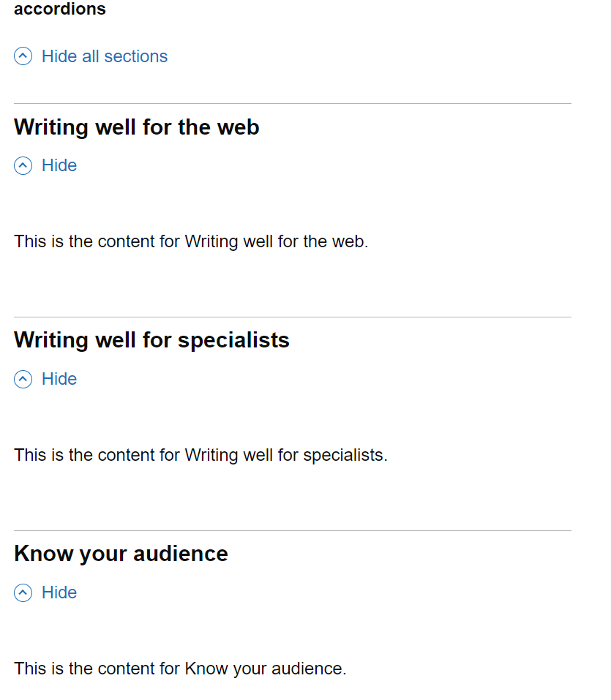Click divider line above Writing well for specialists

(x=293, y=317)
